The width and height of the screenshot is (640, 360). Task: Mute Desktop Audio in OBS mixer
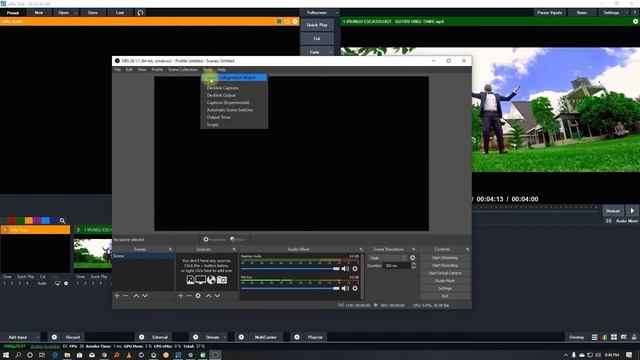pyautogui.click(x=345, y=269)
